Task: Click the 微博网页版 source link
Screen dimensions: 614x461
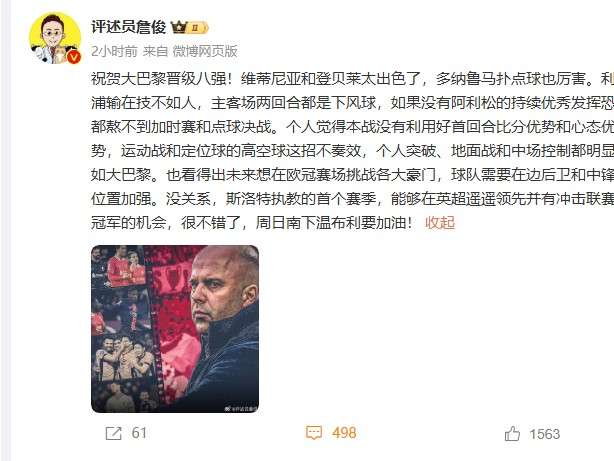Action: click(x=205, y=51)
